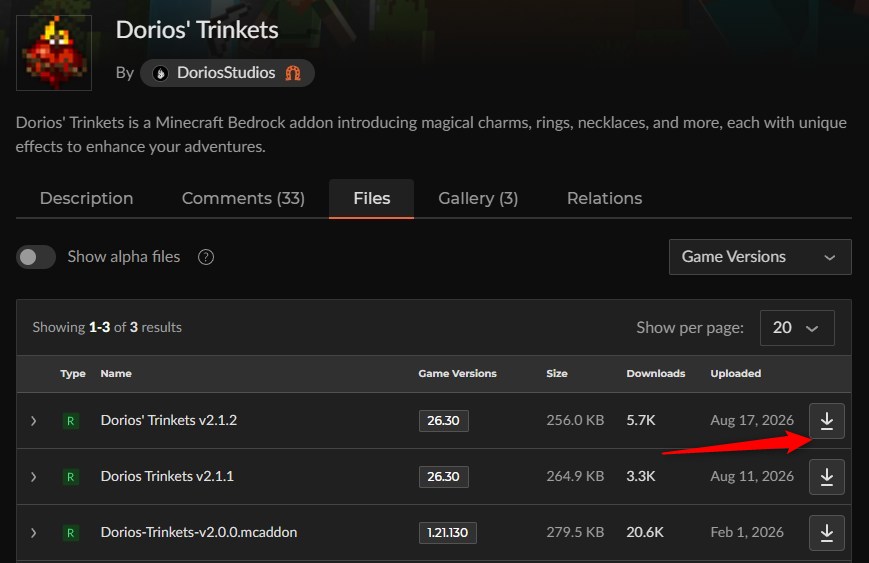
Task: Click the 3.3K downloads value
Action: pyautogui.click(x=641, y=476)
